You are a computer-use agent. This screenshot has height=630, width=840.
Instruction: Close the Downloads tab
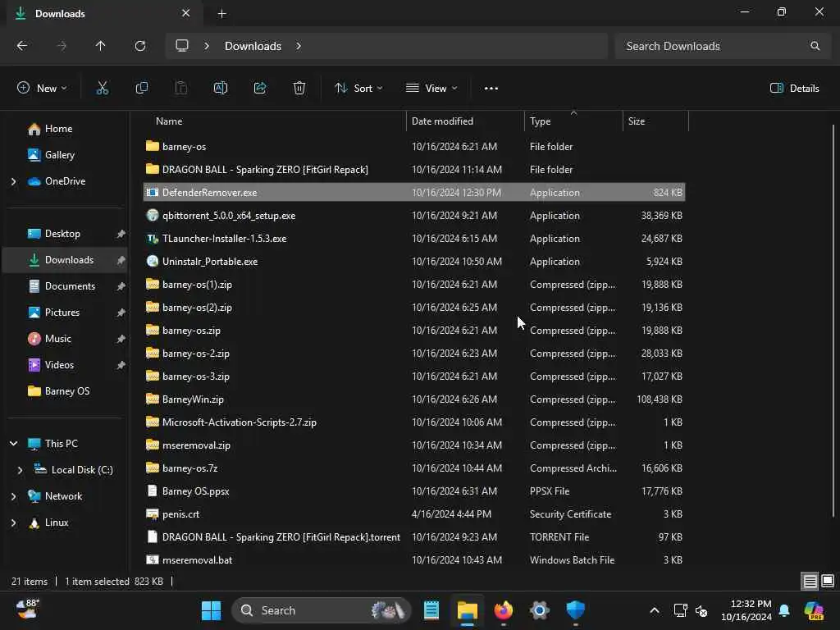click(x=186, y=13)
